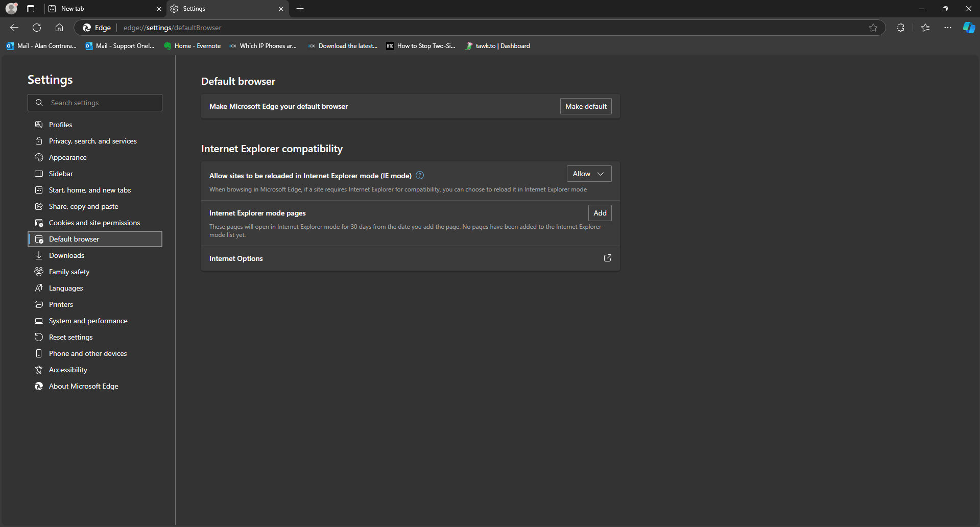Go to Appearance settings
Viewport: 980px width, 527px height.
point(95,157)
